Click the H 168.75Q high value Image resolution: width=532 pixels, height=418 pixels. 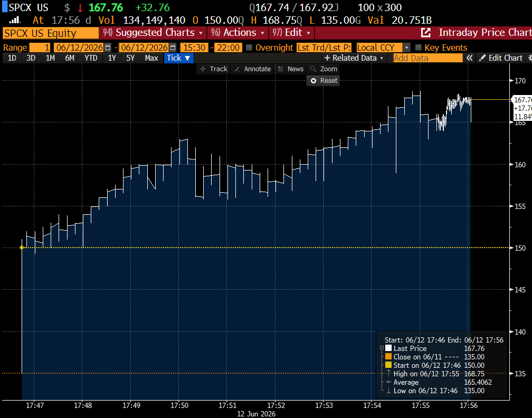tap(277, 21)
